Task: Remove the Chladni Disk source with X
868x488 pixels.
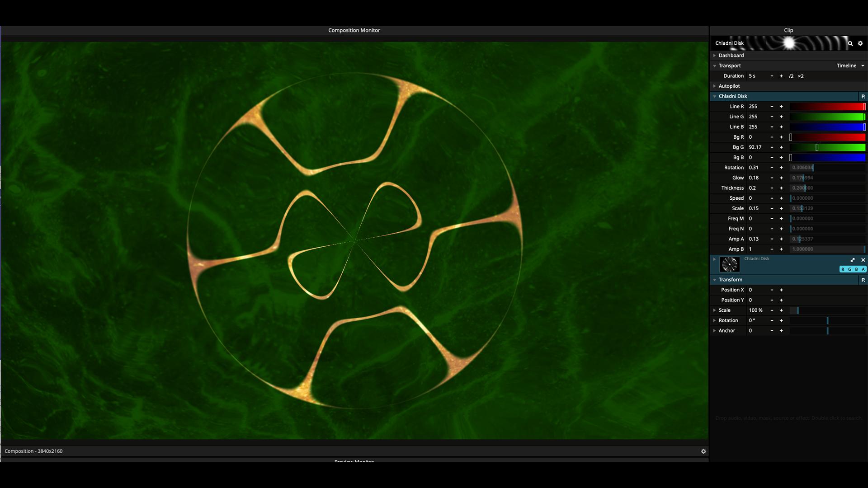Action: [863, 260]
